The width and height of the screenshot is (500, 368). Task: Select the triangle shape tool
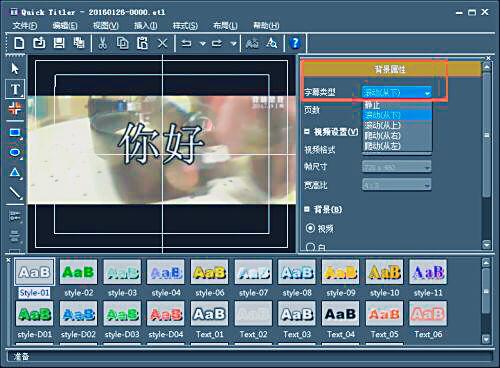15,173
